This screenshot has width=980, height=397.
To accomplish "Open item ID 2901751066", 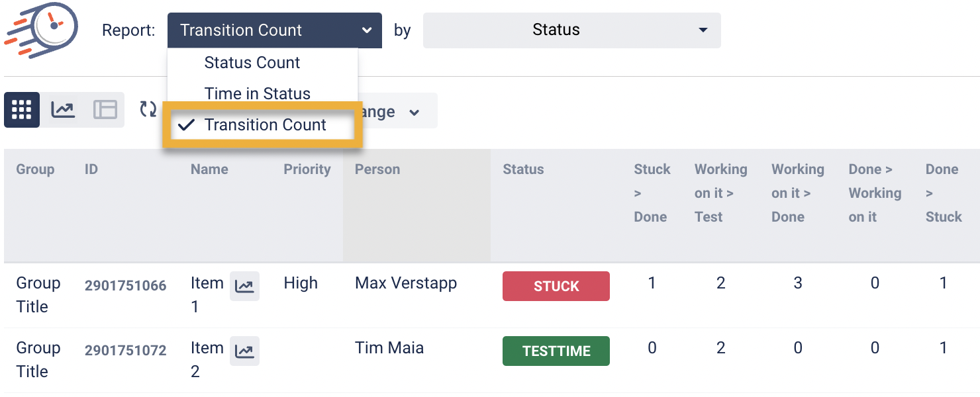I will 125,286.
